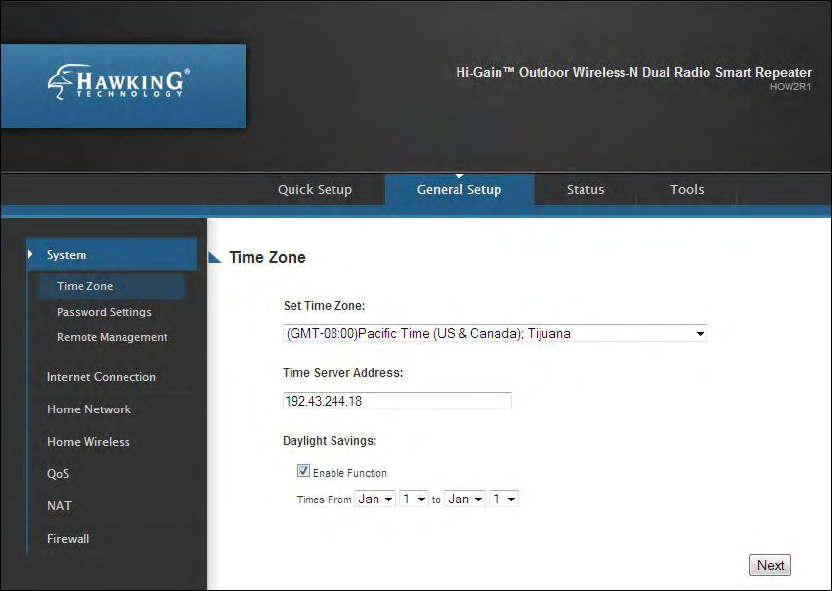Viewport: 832px width, 591px height.
Task: Open the Tools tab
Action: point(687,189)
